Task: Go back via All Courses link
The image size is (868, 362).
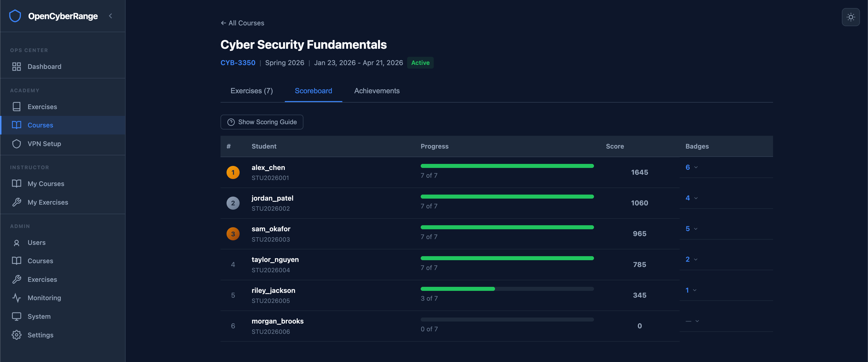Action: point(242,23)
